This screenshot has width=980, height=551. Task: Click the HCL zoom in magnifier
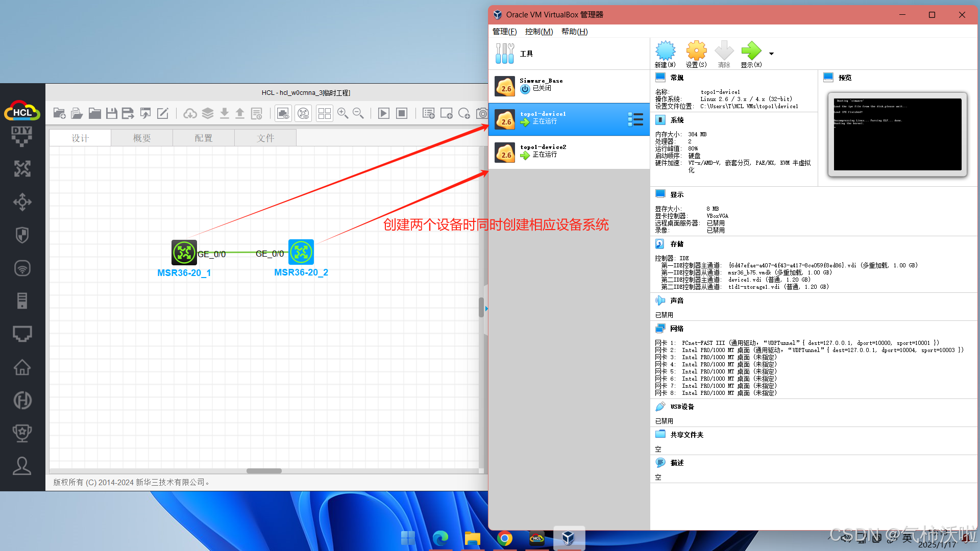342,113
